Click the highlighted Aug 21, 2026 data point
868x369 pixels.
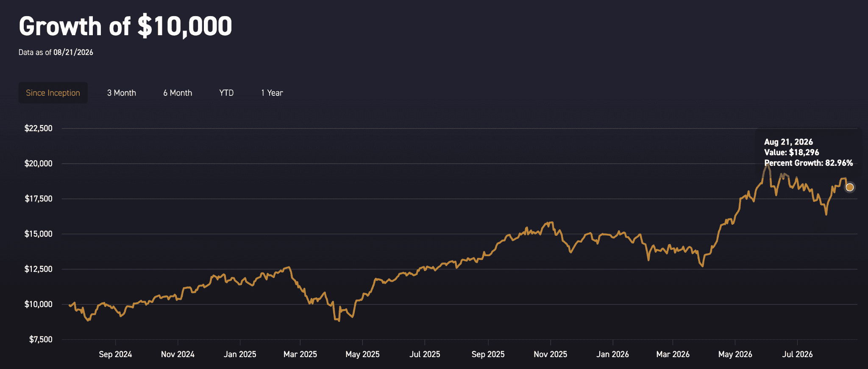coord(849,187)
